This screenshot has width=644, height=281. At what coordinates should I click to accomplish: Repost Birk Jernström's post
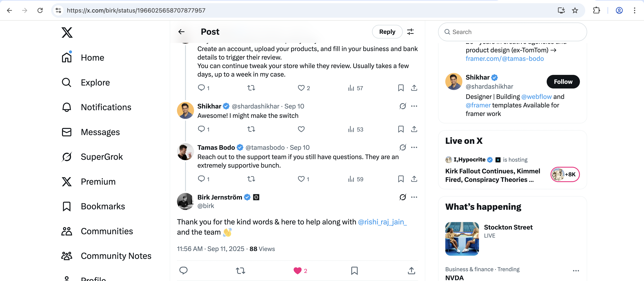click(240, 271)
